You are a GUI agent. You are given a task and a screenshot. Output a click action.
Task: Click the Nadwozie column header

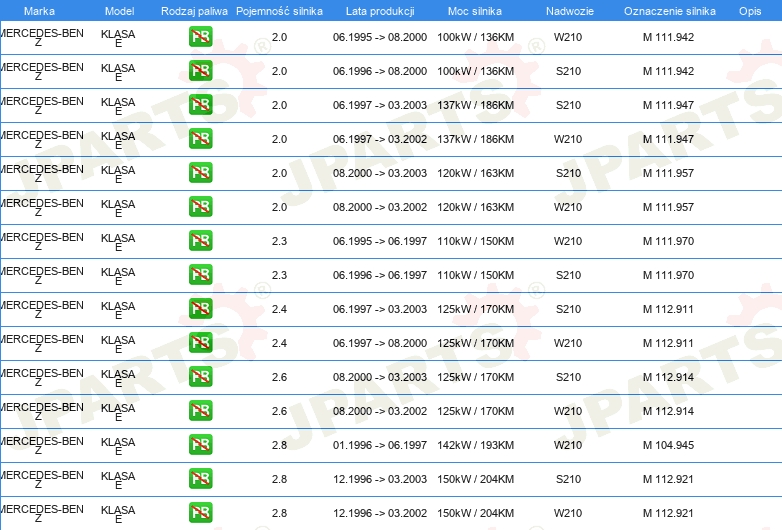point(570,11)
